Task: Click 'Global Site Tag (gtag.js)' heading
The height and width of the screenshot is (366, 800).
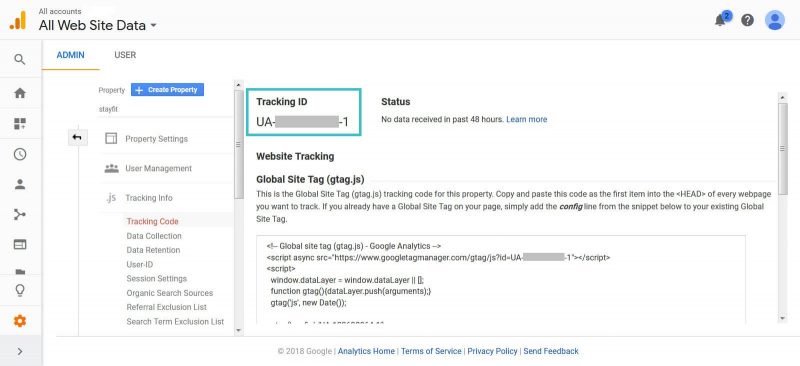Action: coord(310,180)
